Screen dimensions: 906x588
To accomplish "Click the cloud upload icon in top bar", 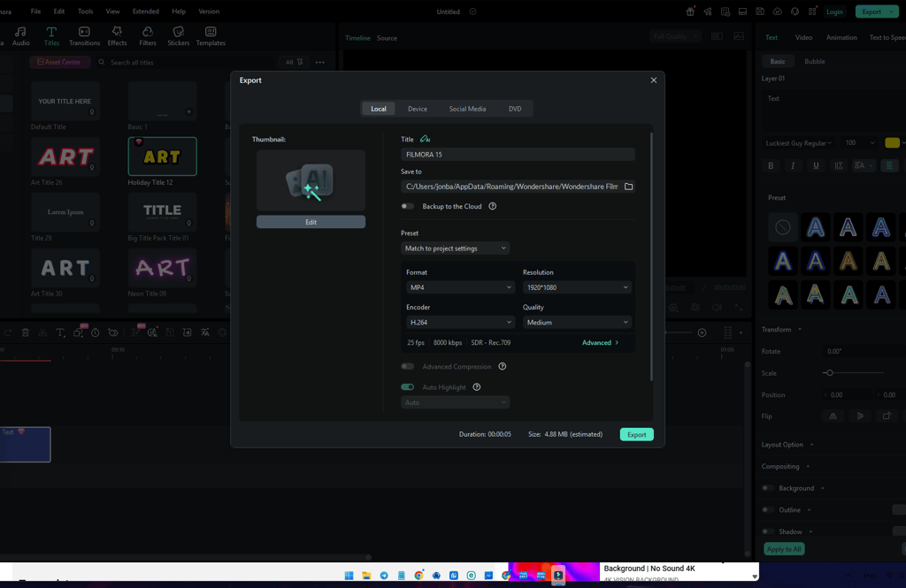I will [x=778, y=11].
